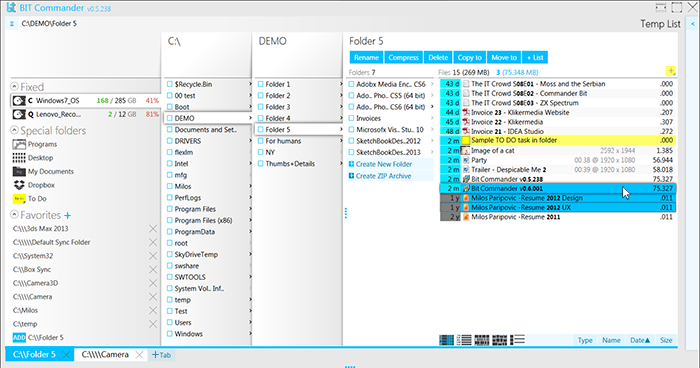Viewport: 700px width, 368px height.
Task: Tick the Folder 5 checkbox
Action: click(x=261, y=130)
